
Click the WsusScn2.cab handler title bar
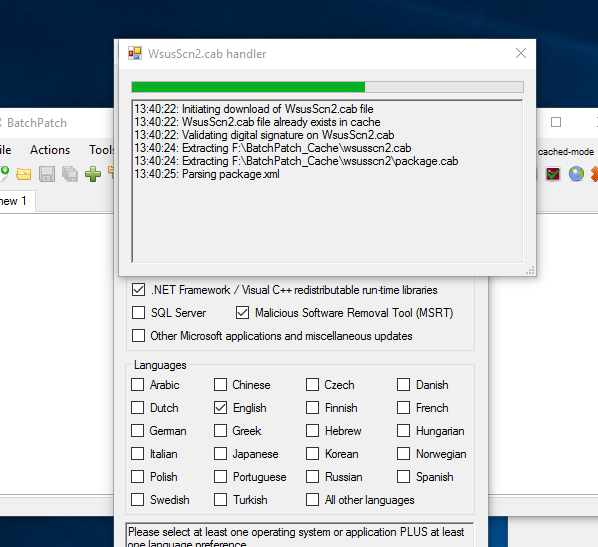(x=327, y=54)
